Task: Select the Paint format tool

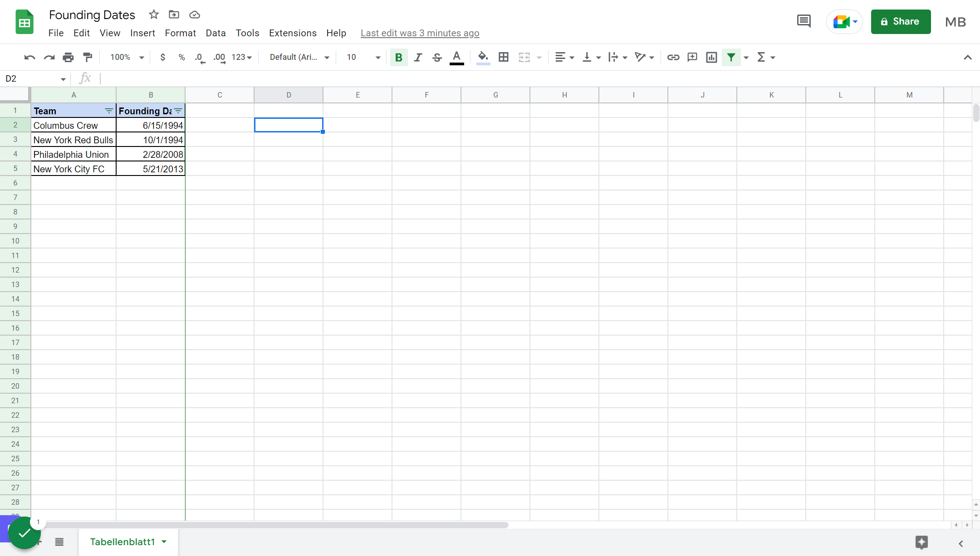Action: (x=88, y=57)
